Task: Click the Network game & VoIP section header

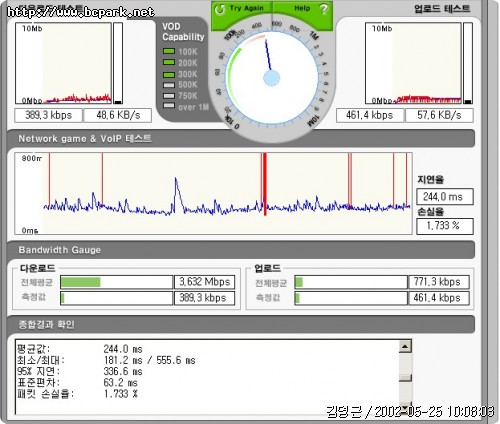Action: 241,138
